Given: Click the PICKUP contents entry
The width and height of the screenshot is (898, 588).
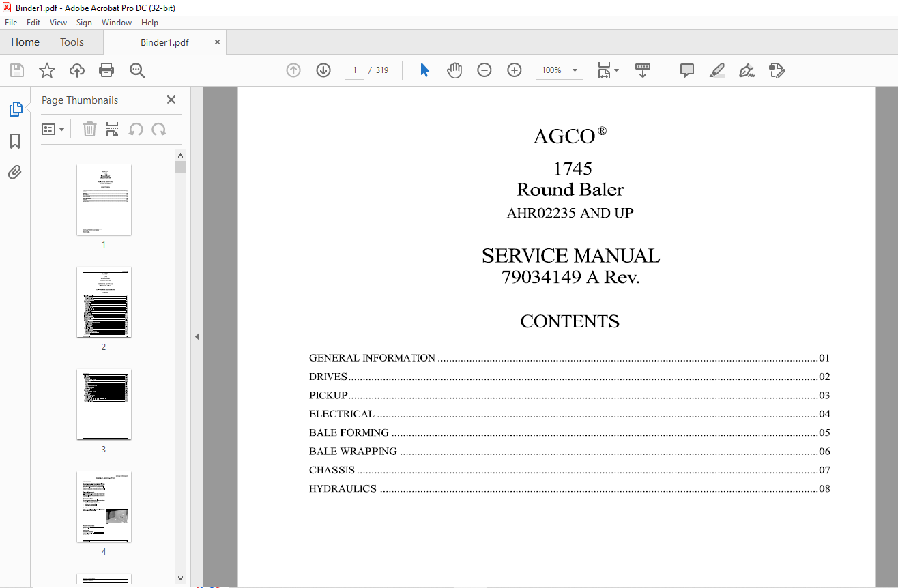Looking at the screenshot, I should 569,396.
